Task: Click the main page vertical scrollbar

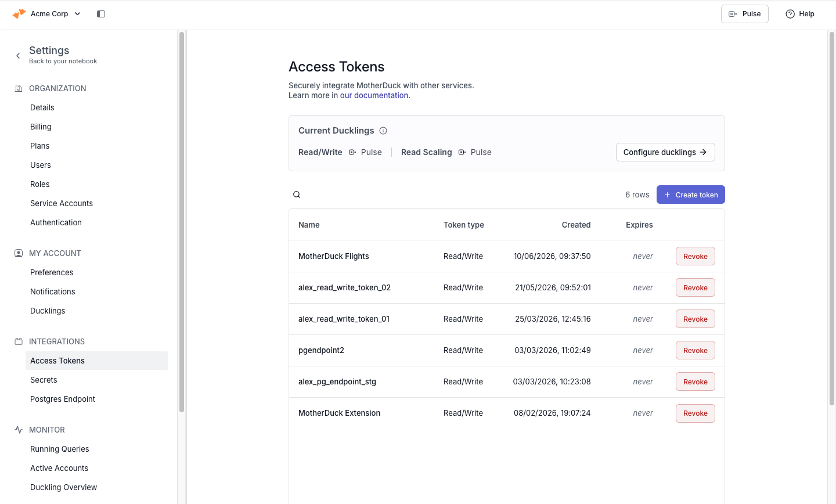Action: pos(831,218)
